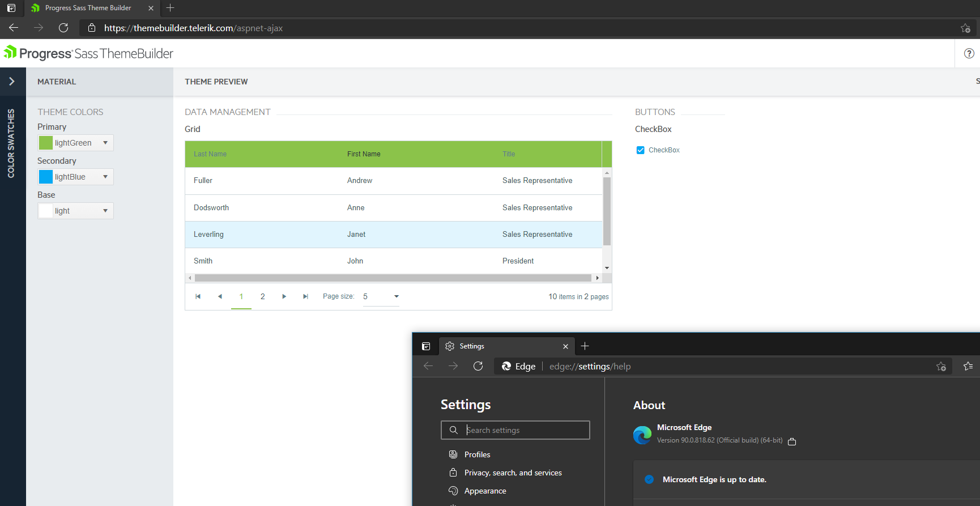Click the edge://settings/help address bar
This screenshot has height=506, width=980.
[723, 366]
